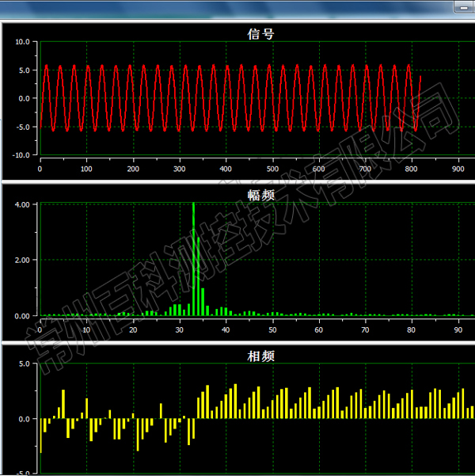This screenshot has height=476, width=475.
Task: Click the 相频 chart title
Action: click(x=260, y=356)
